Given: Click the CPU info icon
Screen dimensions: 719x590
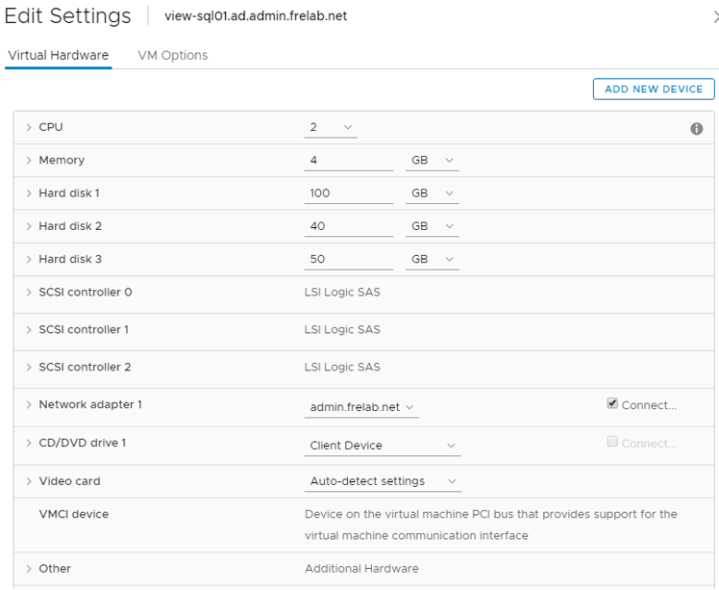Looking at the screenshot, I should pyautogui.click(x=696, y=129).
